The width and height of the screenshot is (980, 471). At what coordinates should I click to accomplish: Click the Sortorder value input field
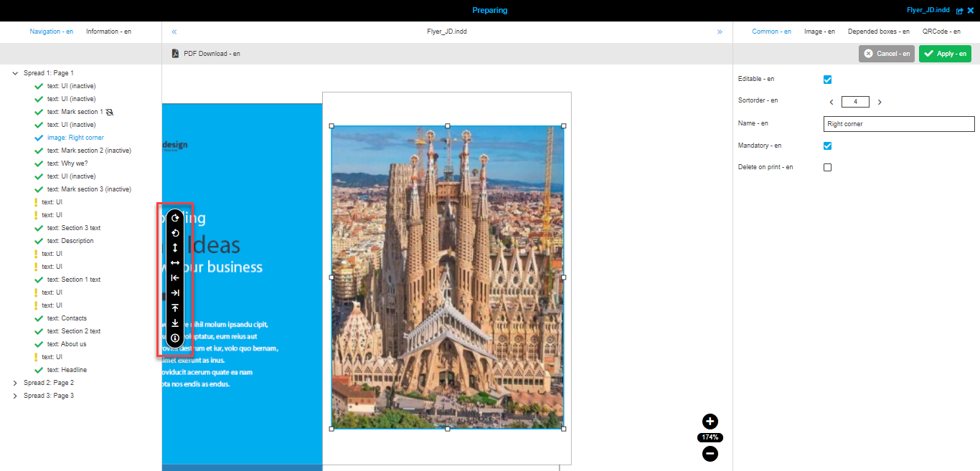tap(855, 102)
